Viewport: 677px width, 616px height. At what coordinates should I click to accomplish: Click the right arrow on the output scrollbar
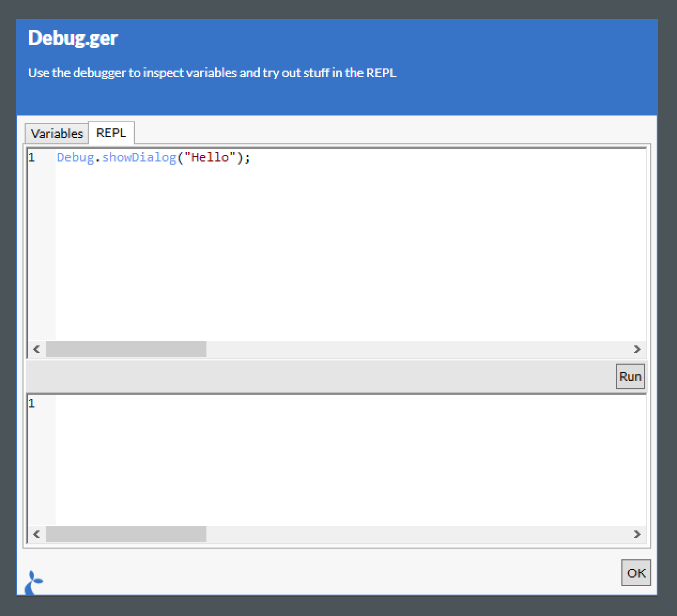pos(637,534)
